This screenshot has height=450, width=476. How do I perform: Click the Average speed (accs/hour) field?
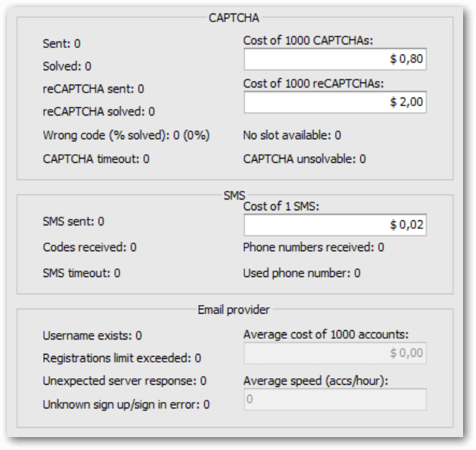335,399
